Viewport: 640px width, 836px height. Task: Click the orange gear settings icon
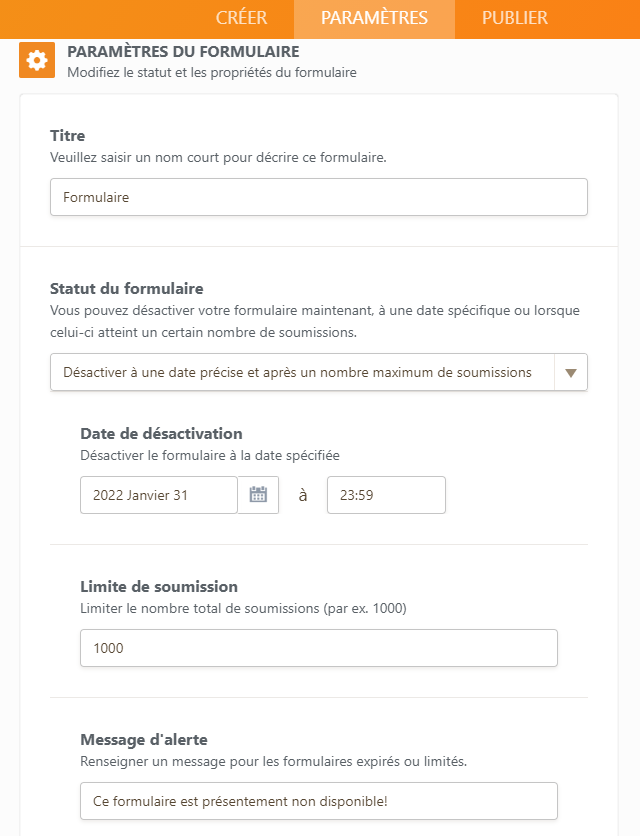click(x=37, y=61)
